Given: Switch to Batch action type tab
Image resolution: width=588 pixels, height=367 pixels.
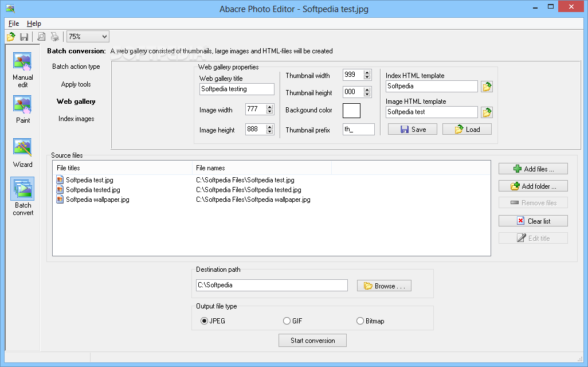Looking at the screenshot, I should pyautogui.click(x=76, y=67).
